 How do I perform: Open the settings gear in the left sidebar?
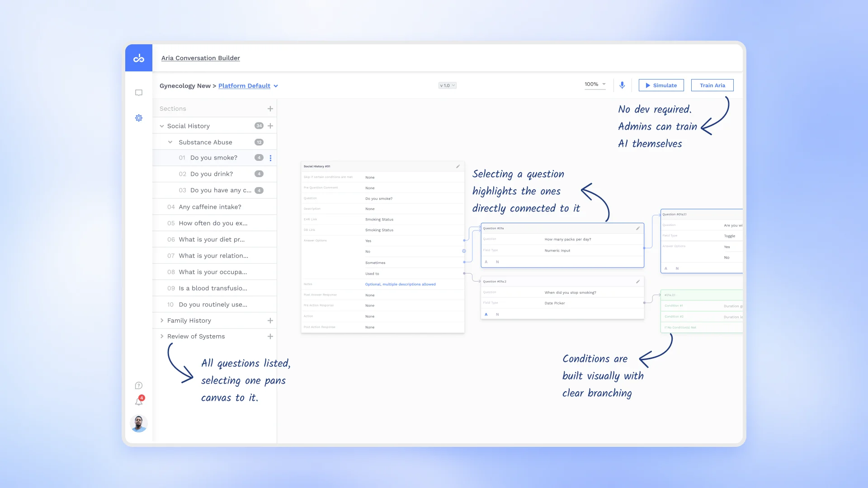[x=139, y=118]
